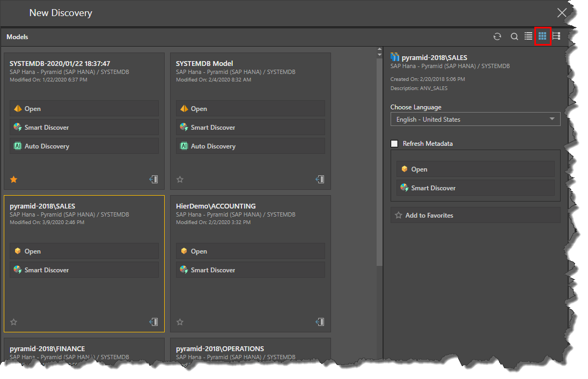Favorite the HierDemo\ACCOUNTING star
The image size is (588, 379).
(180, 322)
